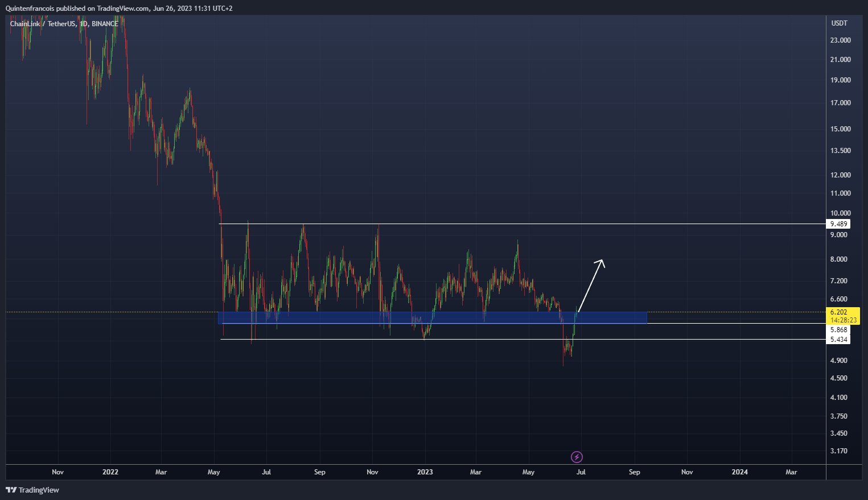This screenshot has width=868, height=500.
Task: Click the 3.170 price axis value
Action: click(x=838, y=451)
